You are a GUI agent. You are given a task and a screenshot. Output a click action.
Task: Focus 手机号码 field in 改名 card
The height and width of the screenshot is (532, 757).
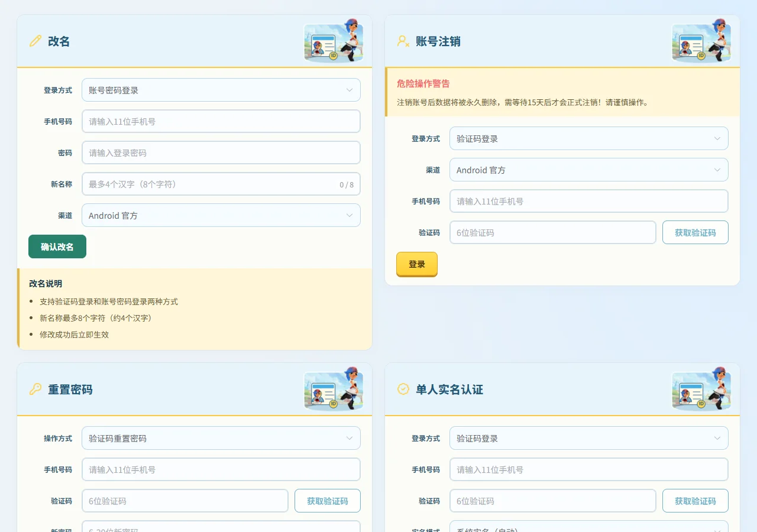pyautogui.click(x=221, y=121)
